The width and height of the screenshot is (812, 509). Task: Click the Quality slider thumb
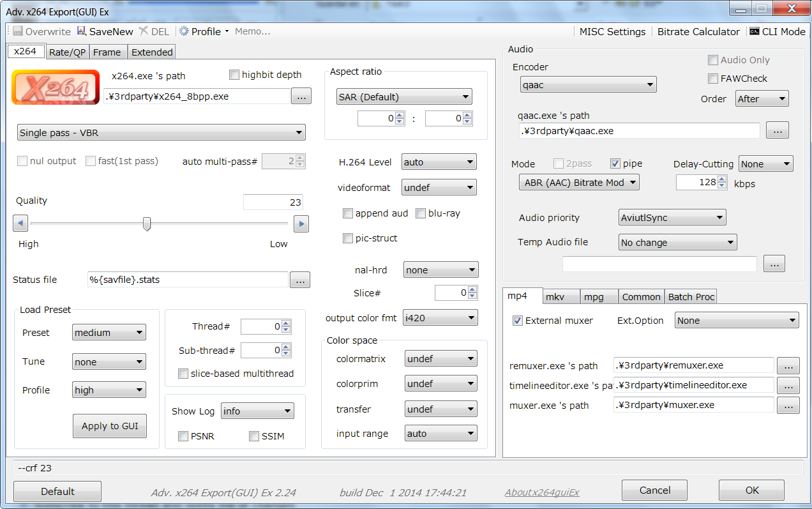tap(147, 224)
